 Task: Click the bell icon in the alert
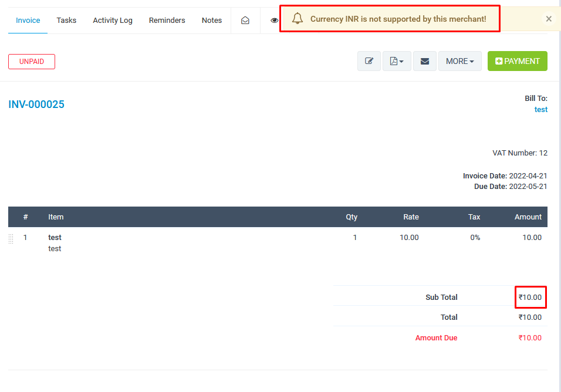[298, 19]
